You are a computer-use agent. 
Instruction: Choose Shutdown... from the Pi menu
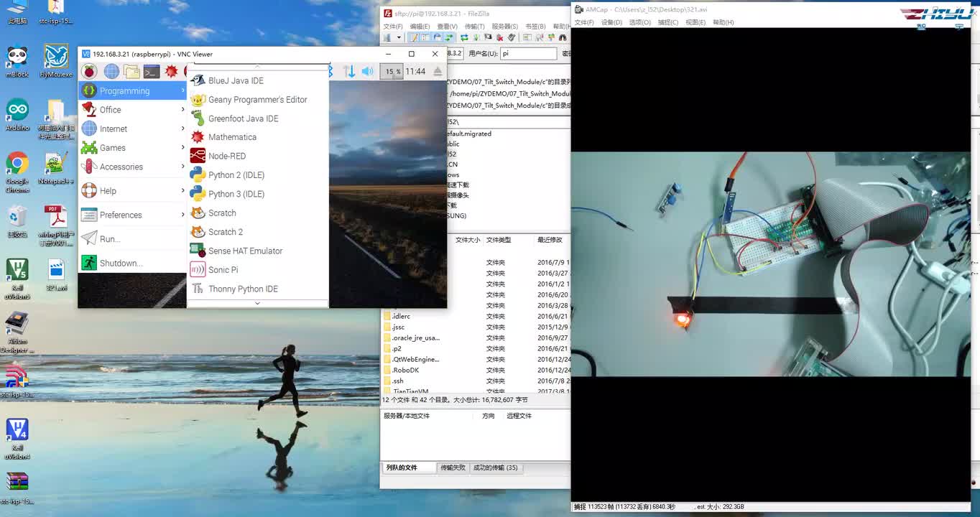(x=133, y=263)
